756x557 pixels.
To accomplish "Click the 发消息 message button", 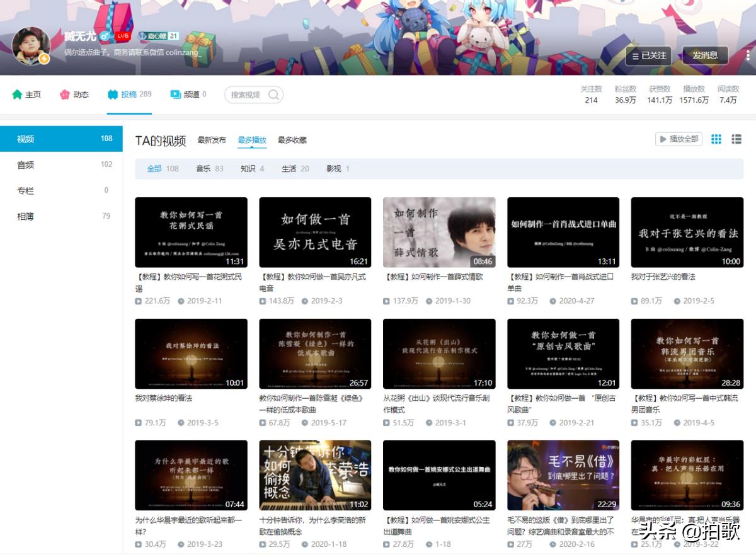I will (x=705, y=55).
